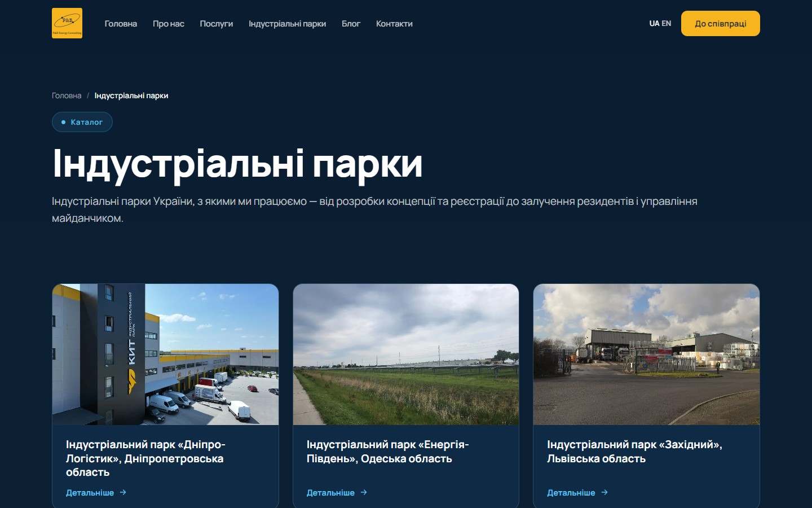Click the Індустріальні парки breadcrumb
The image size is (812, 508).
[131, 95]
